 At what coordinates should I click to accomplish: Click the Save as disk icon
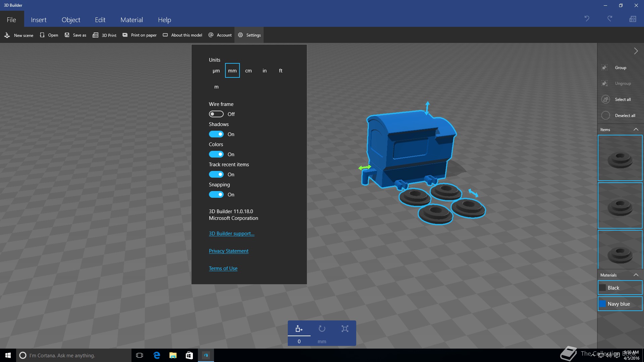(x=67, y=35)
